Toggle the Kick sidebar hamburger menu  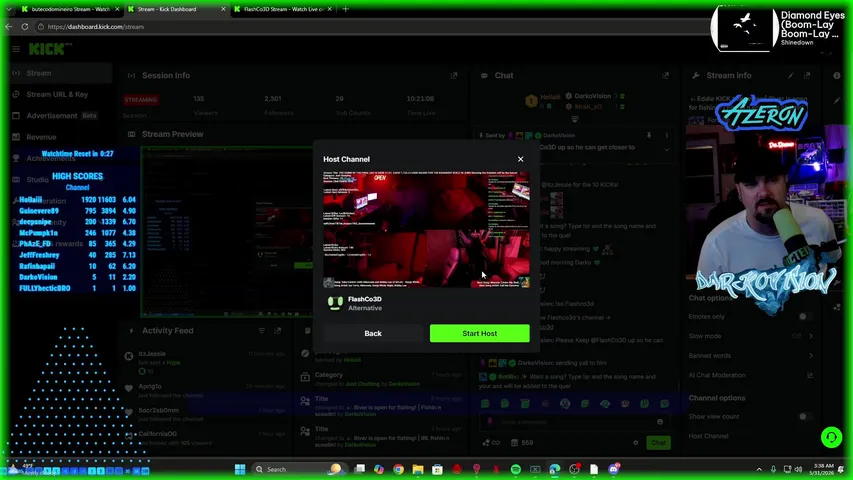[x=16, y=49]
